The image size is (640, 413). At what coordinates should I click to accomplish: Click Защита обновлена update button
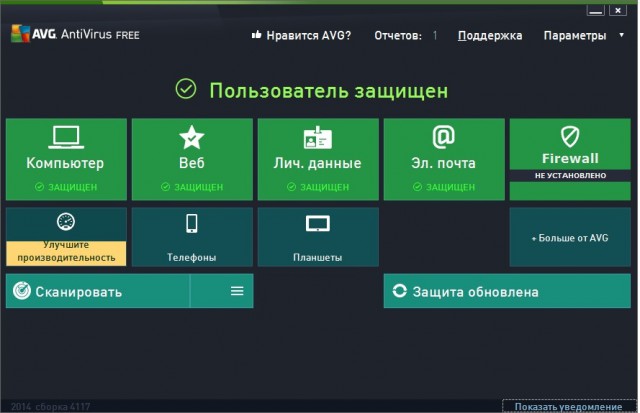[507, 291]
